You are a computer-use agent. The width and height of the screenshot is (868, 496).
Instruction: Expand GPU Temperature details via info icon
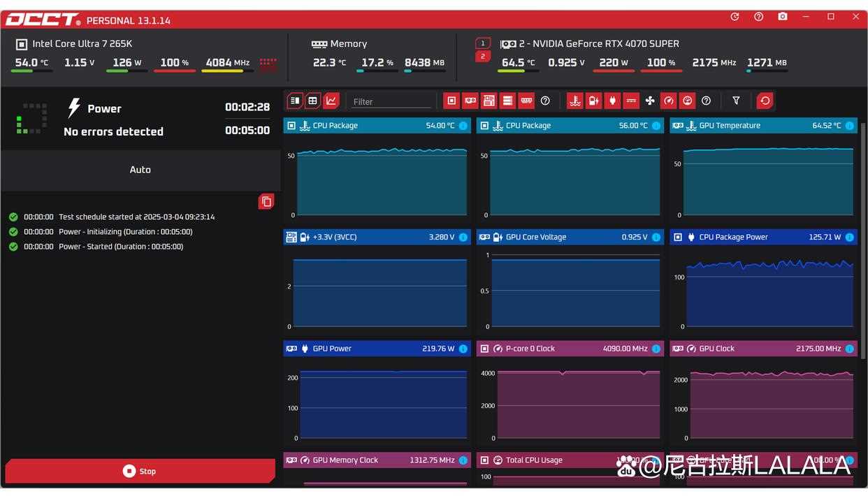click(848, 125)
